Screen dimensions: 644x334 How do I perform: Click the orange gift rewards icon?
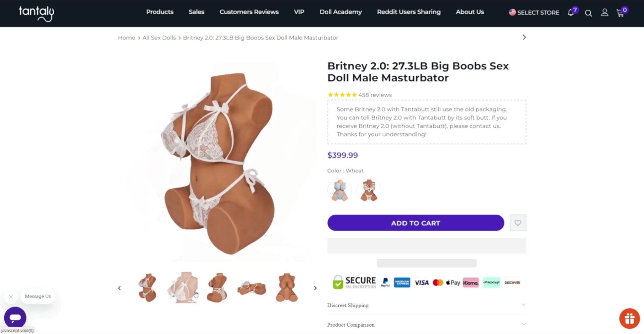[629, 318]
